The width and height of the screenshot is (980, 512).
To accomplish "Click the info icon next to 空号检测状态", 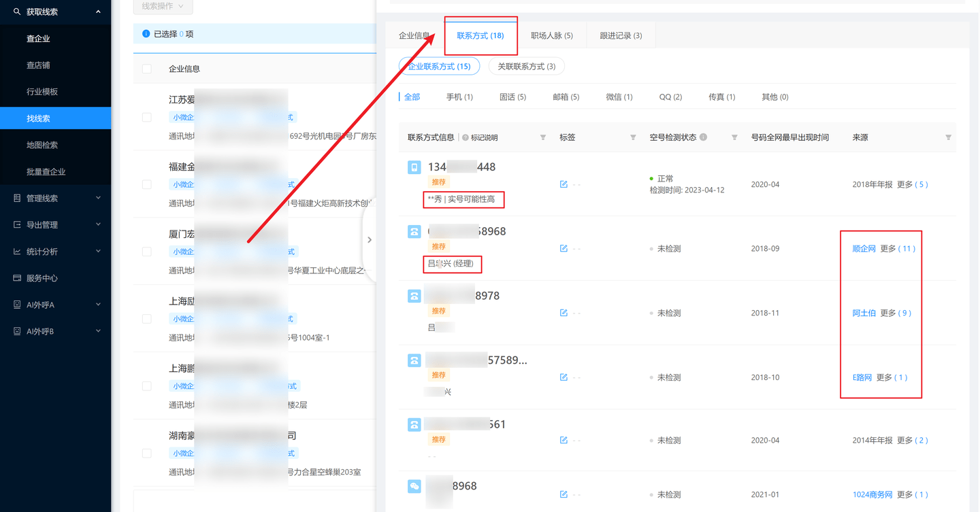I will (704, 137).
